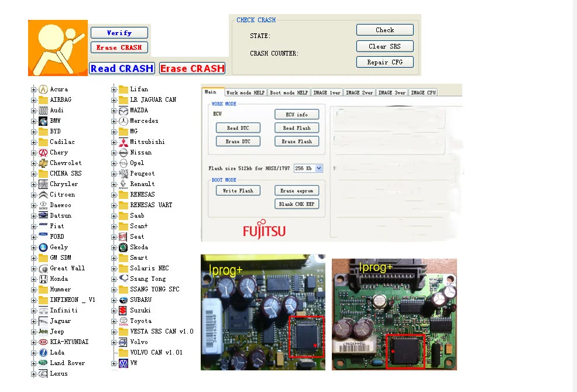Select the Chrysler star icon
Screen dimensions: 577x392
click(43, 184)
